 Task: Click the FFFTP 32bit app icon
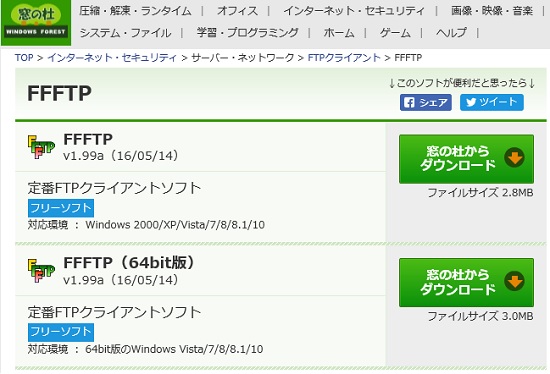pos(41,147)
